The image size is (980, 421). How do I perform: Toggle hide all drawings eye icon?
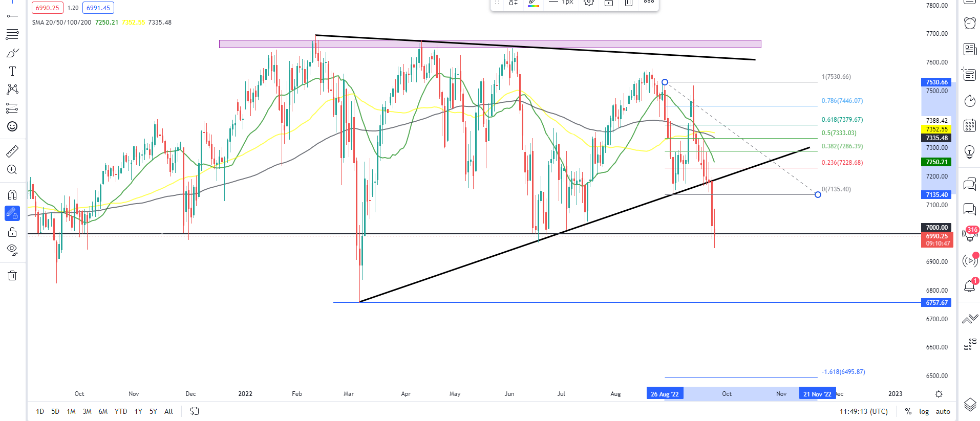(x=12, y=250)
